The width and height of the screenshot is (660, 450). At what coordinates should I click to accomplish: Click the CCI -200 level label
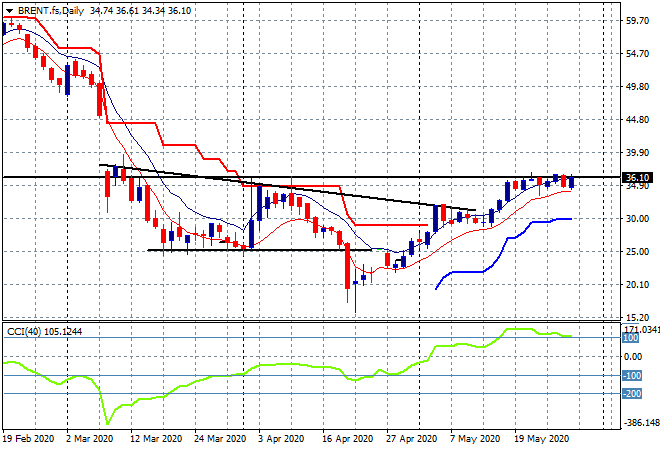[x=632, y=394]
